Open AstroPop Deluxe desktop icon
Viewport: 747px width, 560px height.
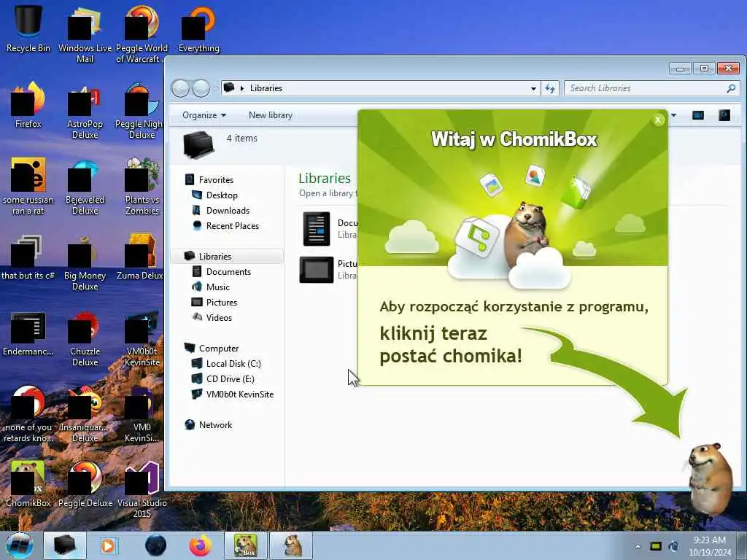tap(85, 110)
